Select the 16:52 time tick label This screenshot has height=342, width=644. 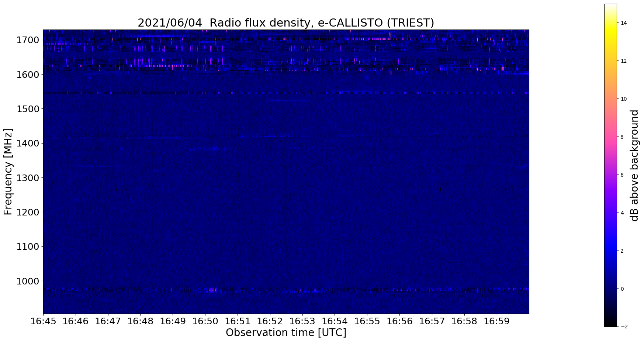(x=270, y=321)
